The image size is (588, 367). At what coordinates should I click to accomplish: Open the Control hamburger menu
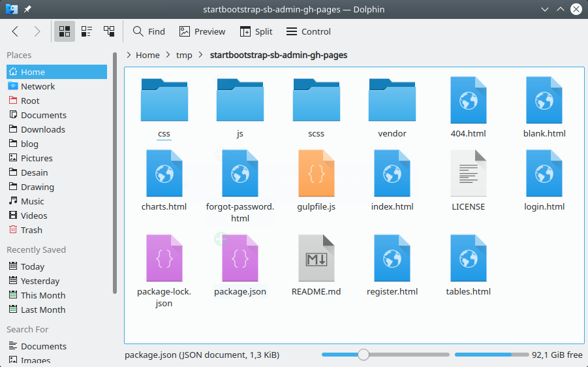coord(308,31)
